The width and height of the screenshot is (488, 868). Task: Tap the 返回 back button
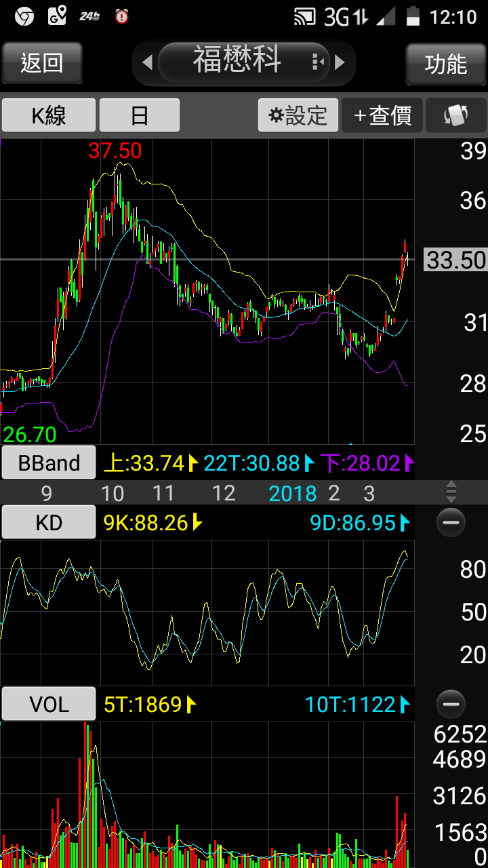[42, 63]
